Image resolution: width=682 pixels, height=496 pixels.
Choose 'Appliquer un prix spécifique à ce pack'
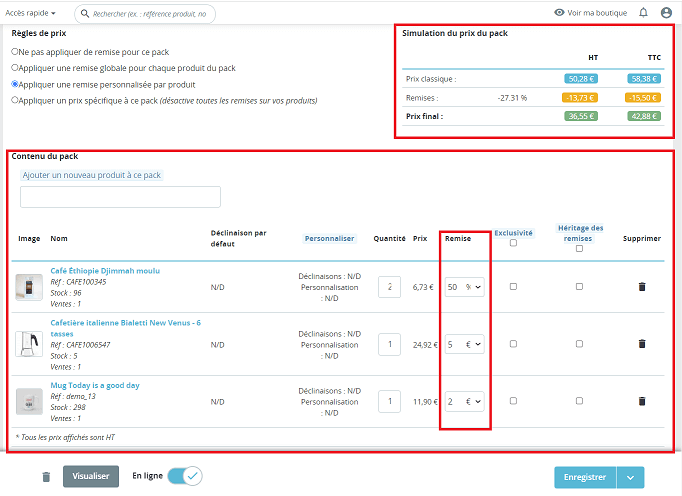(x=15, y=100)
